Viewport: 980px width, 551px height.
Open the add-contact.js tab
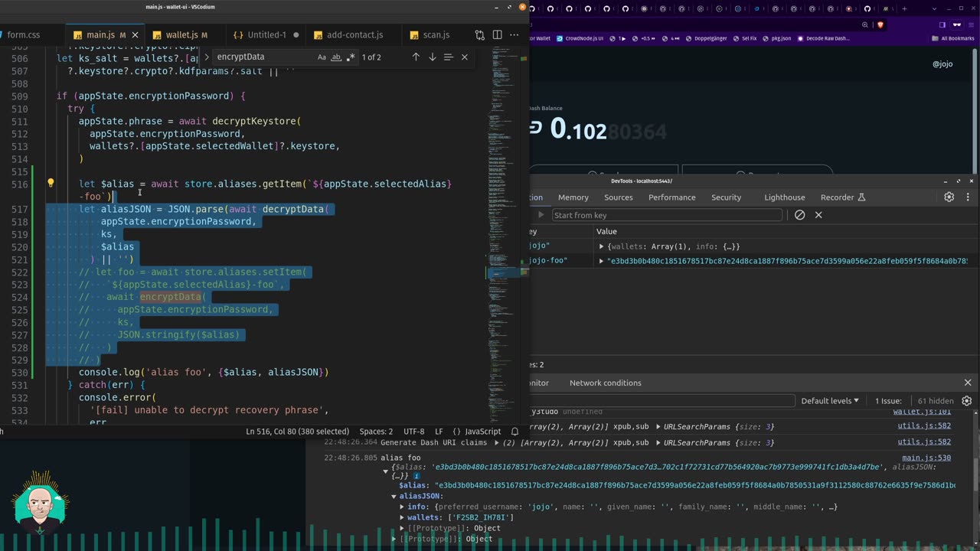[354, 35]
